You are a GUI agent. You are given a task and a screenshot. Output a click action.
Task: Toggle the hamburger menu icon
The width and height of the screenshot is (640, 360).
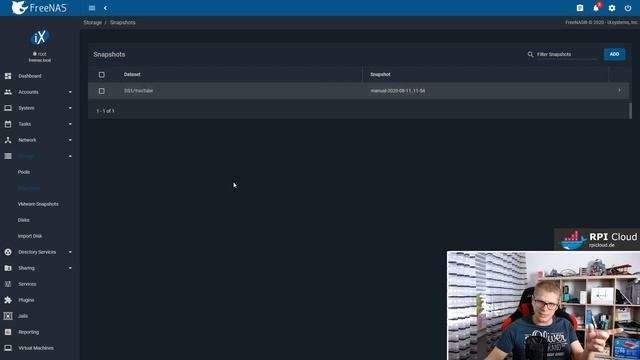pyautogui.click(x=92, y=8)
